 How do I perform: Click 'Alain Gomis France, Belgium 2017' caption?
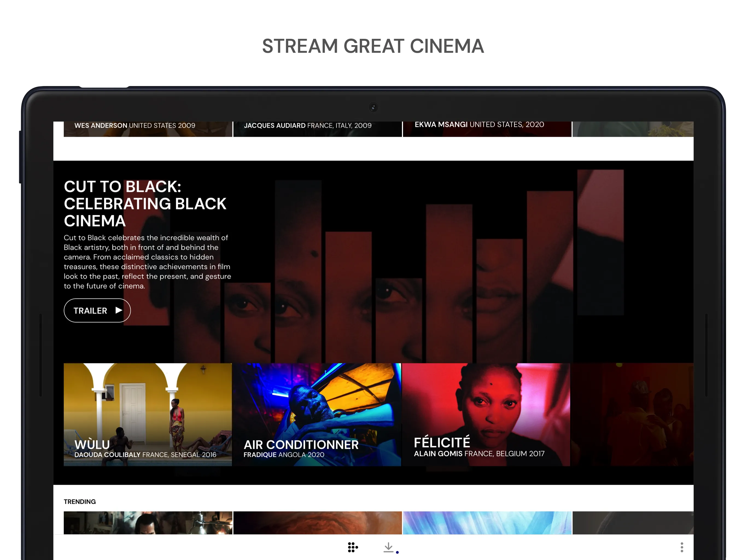pos(479,454)
